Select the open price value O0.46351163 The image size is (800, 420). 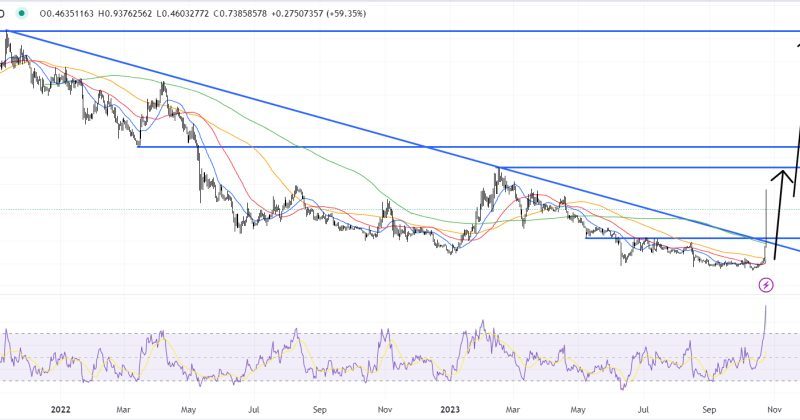coord(66,14)
